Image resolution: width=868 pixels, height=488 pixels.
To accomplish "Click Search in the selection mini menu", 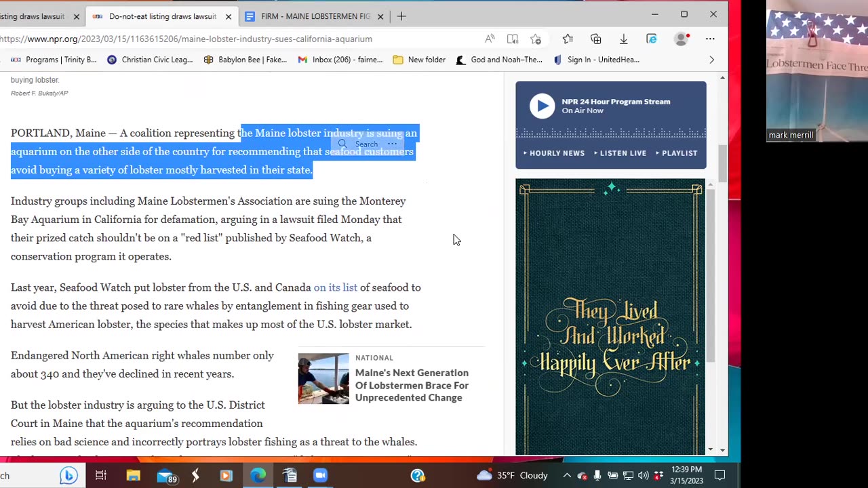I will coord(359,144).
